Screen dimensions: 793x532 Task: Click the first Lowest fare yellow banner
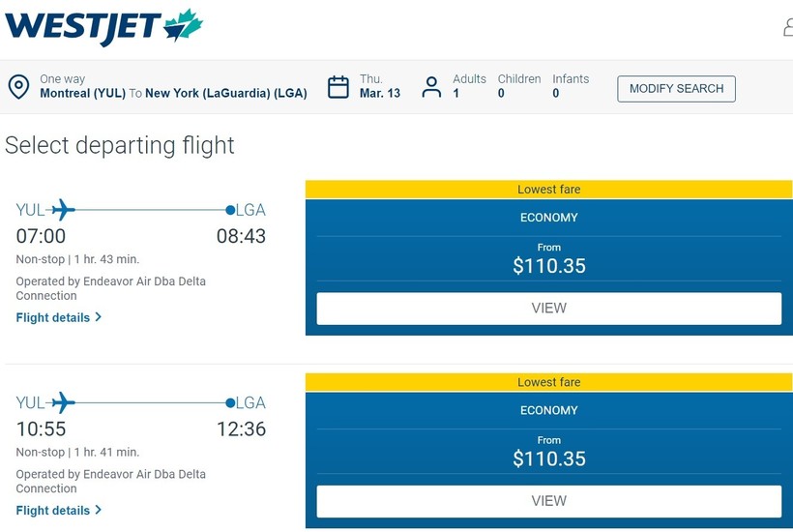548,190
